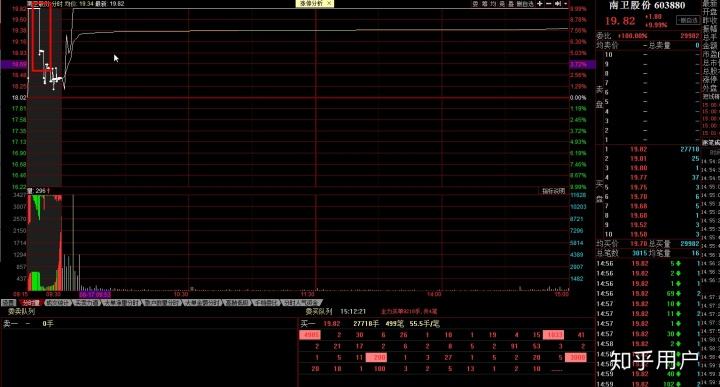This screenshot has width=720, height=387.
Task: Switch to the 散户数量分时 tab
Action: pyautogui.click(x=162, y=303)
